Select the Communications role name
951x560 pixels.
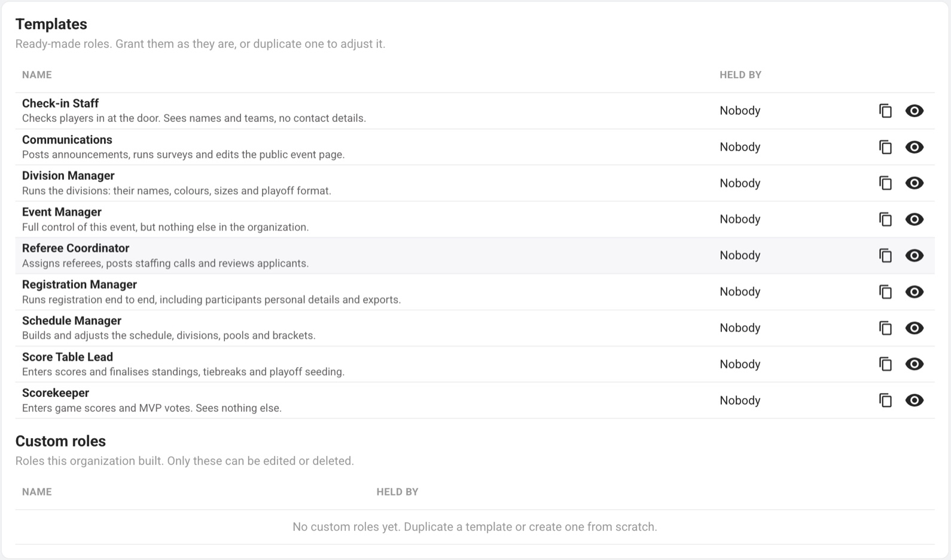[x=67, y=140]
